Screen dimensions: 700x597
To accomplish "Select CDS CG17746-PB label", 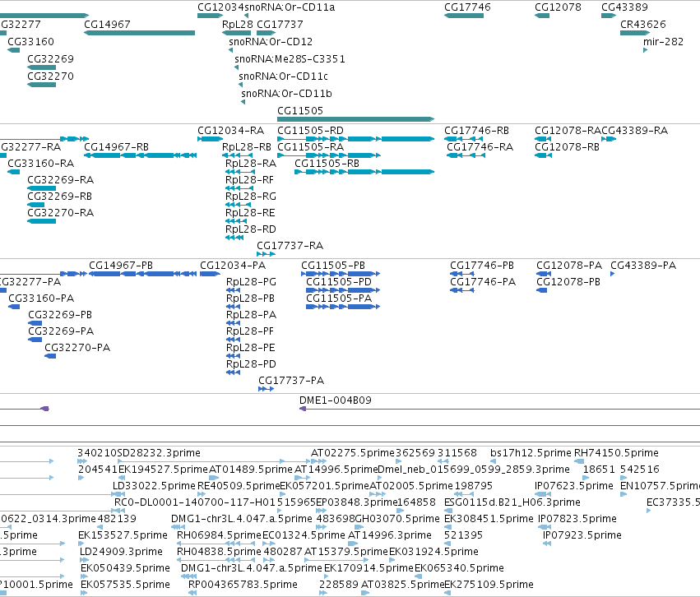I will coord(482,266).
